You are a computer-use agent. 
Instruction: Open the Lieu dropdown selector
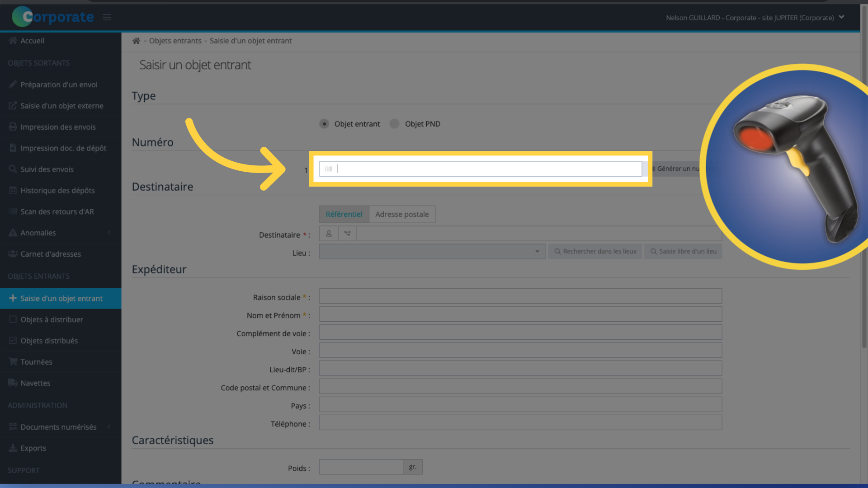pos(430,251)
